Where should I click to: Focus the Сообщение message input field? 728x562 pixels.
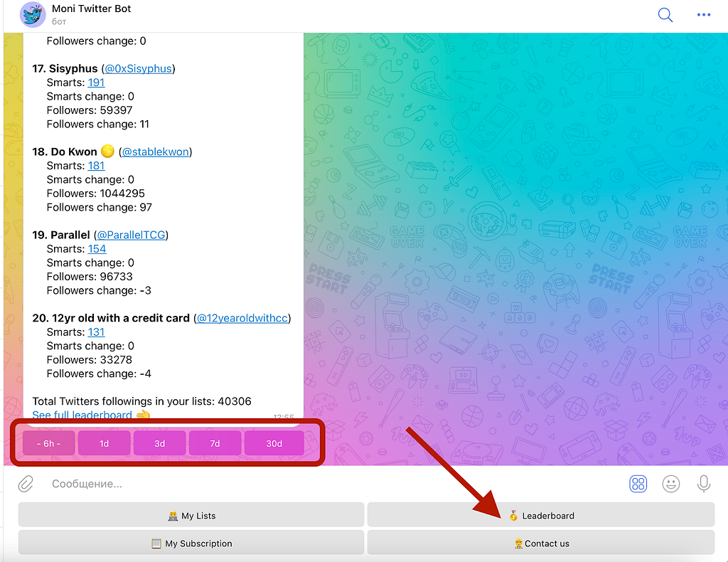pyautogui.click(x=334, y=484)
